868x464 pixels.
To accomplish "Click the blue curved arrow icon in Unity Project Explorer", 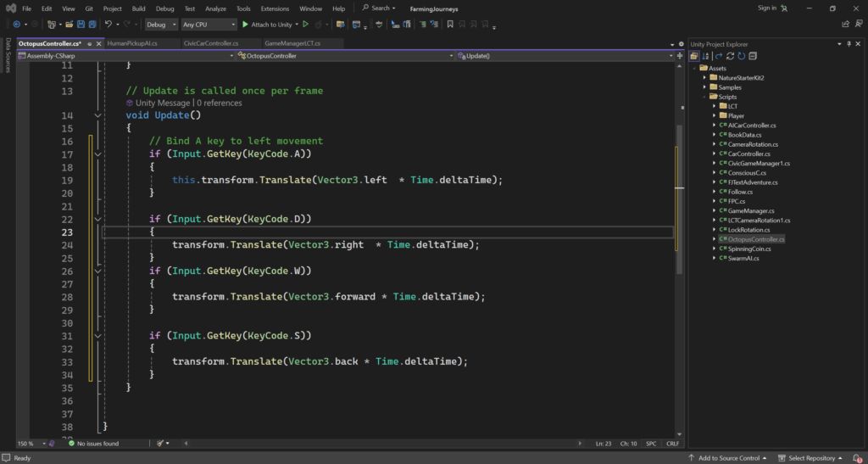I will click(719, 56).
